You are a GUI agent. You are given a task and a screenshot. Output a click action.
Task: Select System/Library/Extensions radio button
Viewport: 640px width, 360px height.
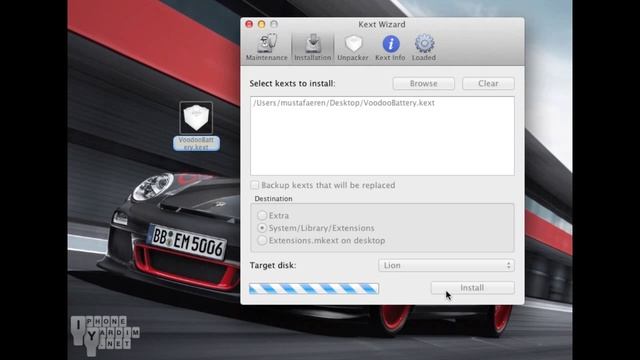click(x=262, y=228)
